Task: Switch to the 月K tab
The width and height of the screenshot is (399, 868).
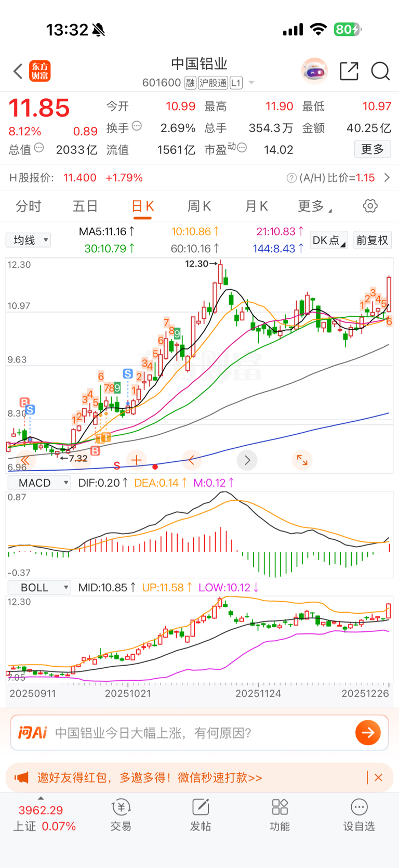Action: 257,206
